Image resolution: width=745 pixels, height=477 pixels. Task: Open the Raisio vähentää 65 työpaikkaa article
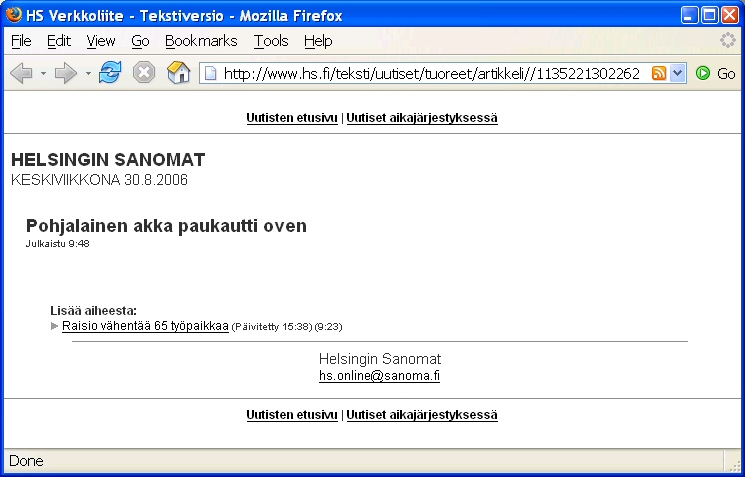click(x=145, y=326)
